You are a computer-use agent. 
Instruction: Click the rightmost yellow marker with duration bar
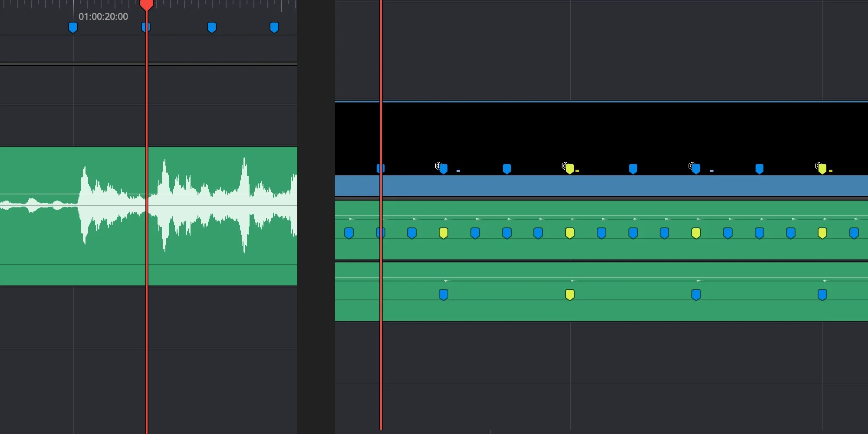coord(822,168)
